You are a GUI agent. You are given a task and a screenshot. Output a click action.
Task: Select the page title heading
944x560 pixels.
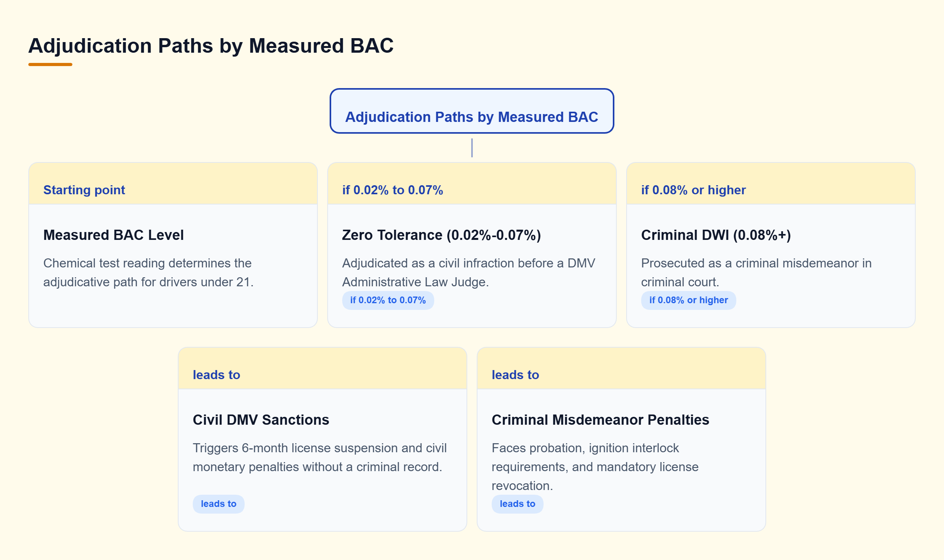coord(211,46)
